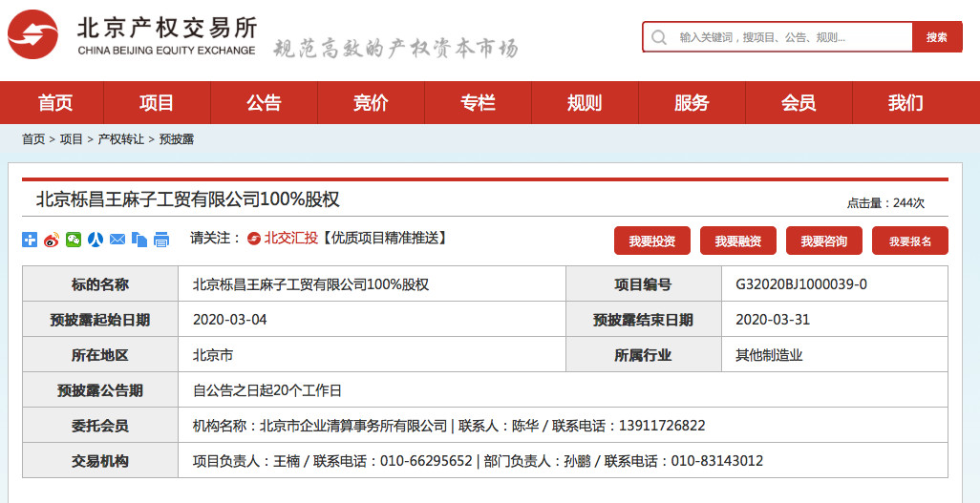Viewport: 980px width, 503px height.
Task: Click the red 搜索 search button
Action: pos(936,37)
